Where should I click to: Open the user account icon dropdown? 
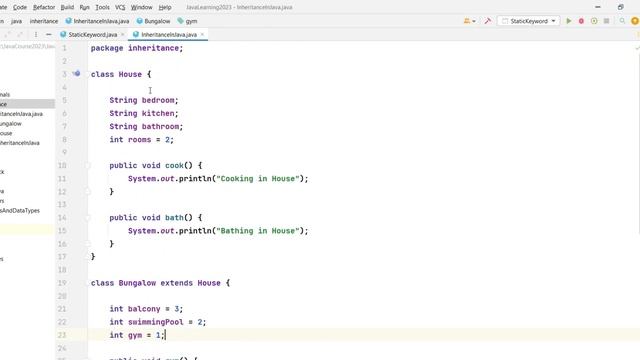tap(469, 21)
